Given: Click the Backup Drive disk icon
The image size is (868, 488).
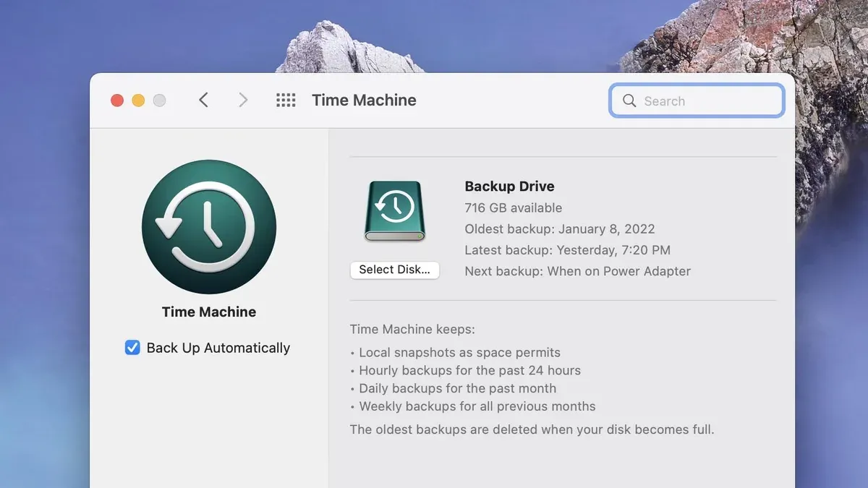Looking at the screenshot, I should (394, 211).
